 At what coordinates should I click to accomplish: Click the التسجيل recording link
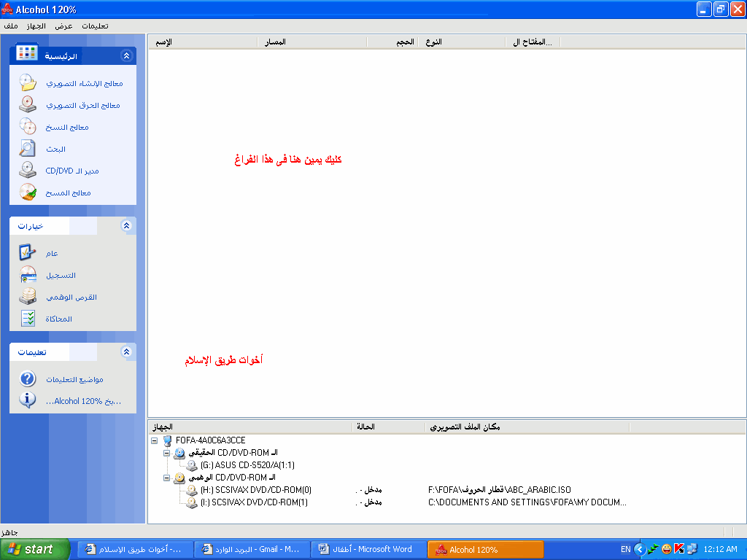click(x=61, y=275)
